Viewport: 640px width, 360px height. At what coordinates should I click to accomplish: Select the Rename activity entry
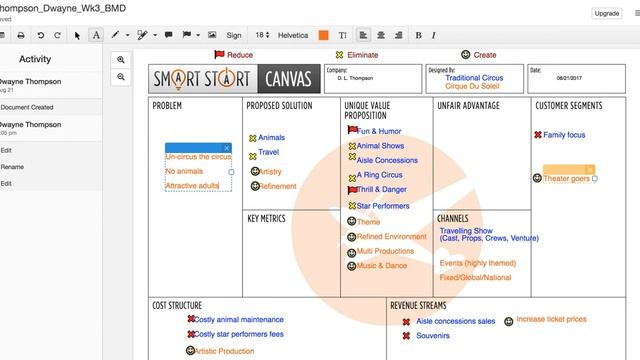[12, 167]
